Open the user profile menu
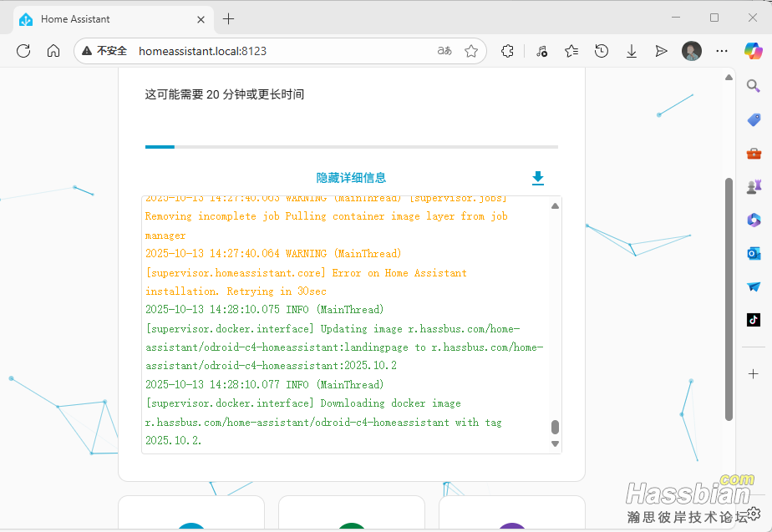Viewport: 772px width, 532px height. coord(692,51)
